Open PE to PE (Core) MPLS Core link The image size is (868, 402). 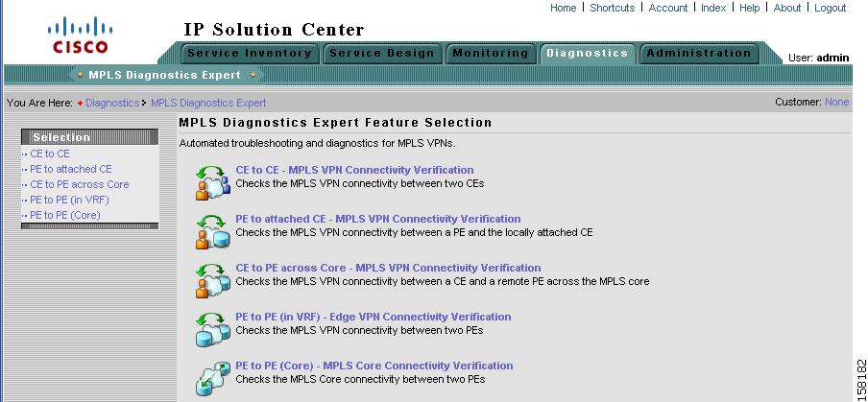374,367
